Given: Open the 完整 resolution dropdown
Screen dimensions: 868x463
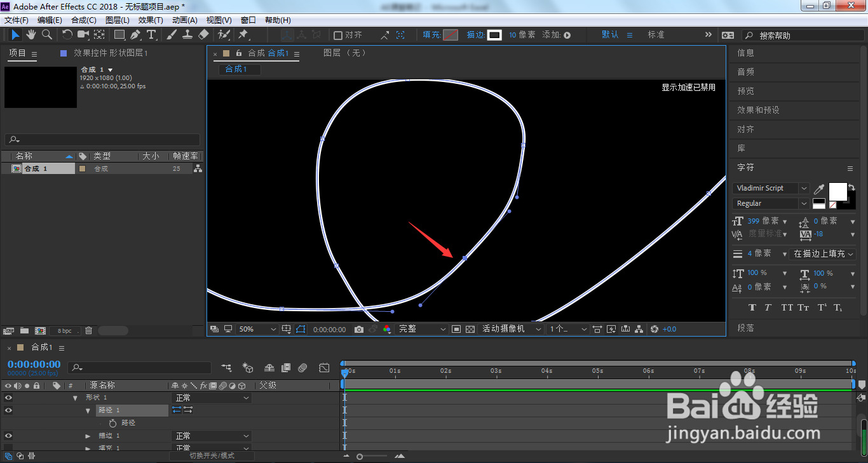Looking at the screenshot, I should click(422, 329).
